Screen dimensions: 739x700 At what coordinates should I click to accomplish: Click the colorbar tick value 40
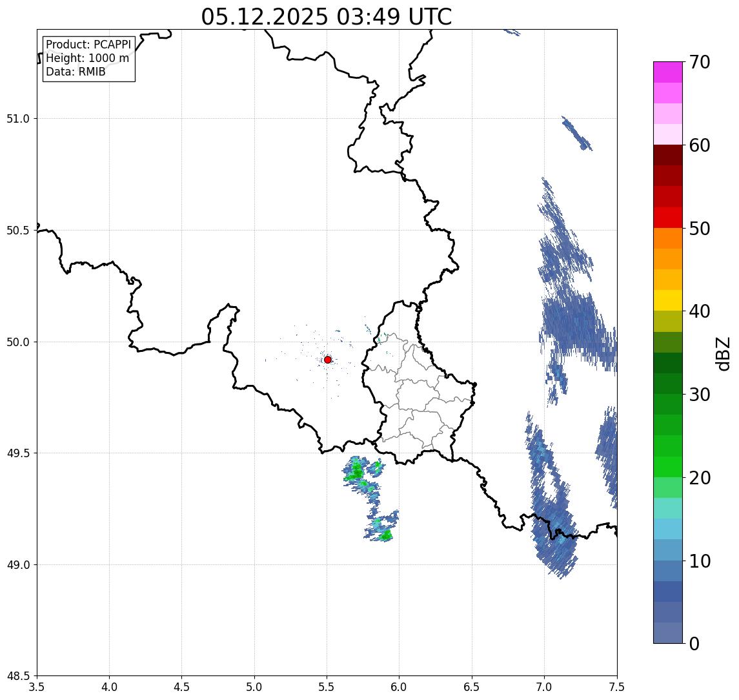tap(700, 311)
